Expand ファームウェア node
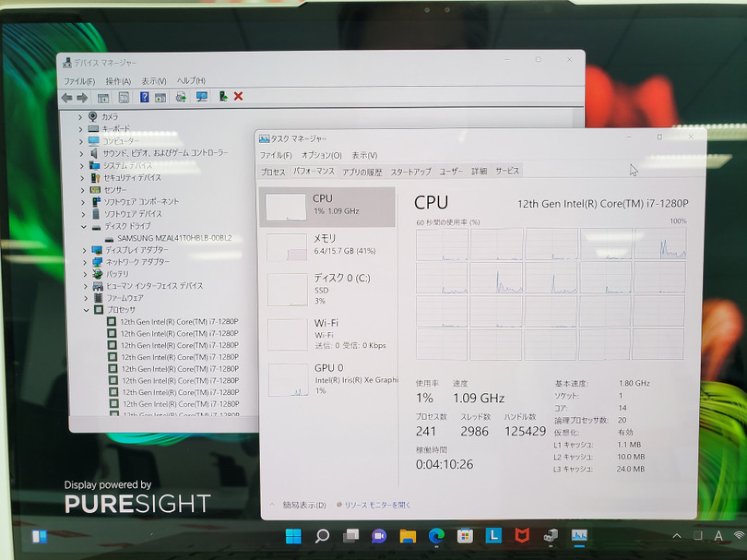Viewport: 747px width, 560px height. click(x=86, y=298)
